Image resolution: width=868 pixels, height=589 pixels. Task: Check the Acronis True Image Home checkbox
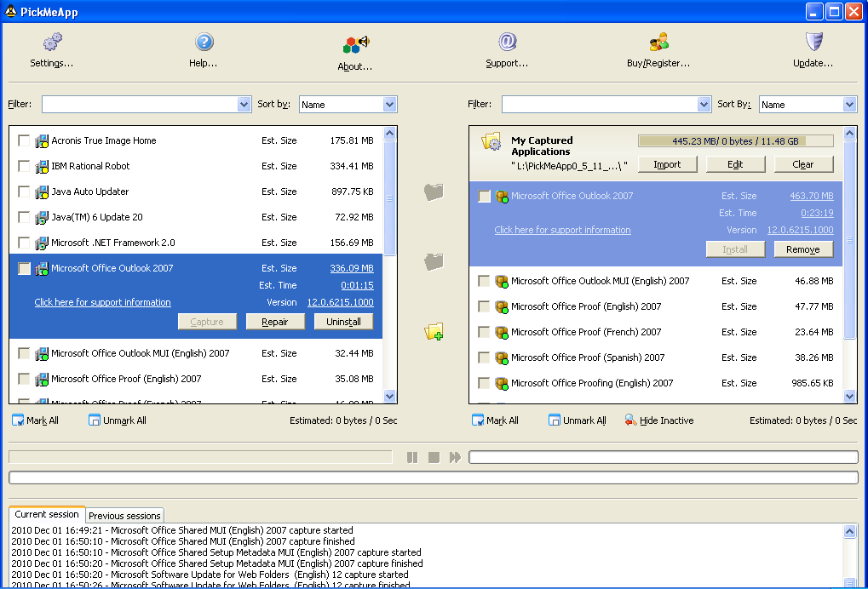pos(24,140)
